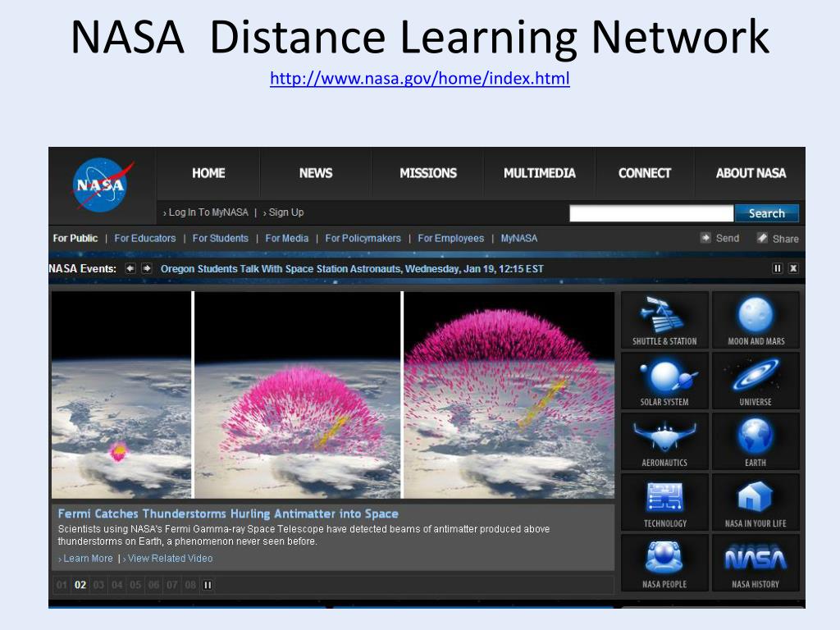Viewport: 840px width, 630px height.
Task: Go to next NASA event arrow
Action: click(146, 268)
